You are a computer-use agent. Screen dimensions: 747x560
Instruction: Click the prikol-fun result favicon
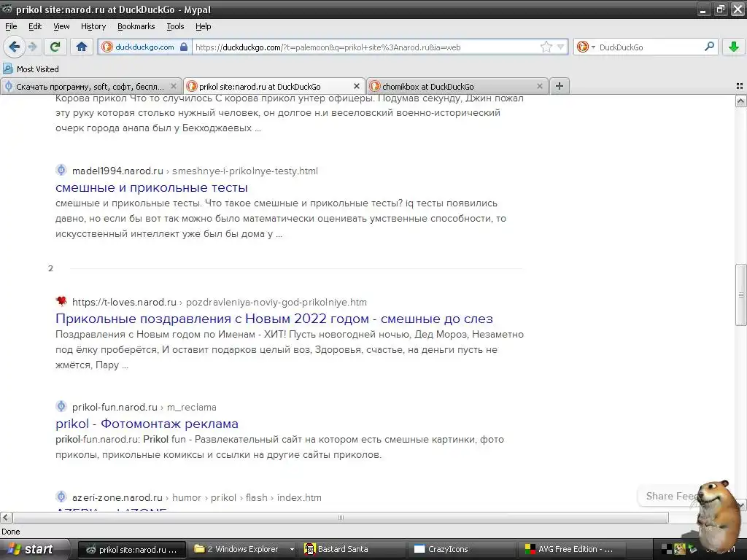tap(61, 406)
